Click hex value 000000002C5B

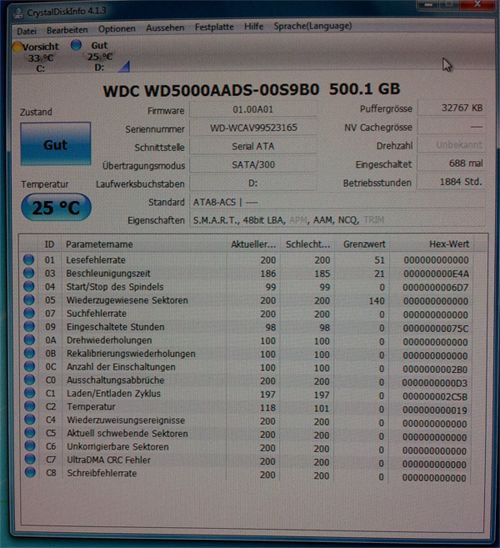(435, 397)
